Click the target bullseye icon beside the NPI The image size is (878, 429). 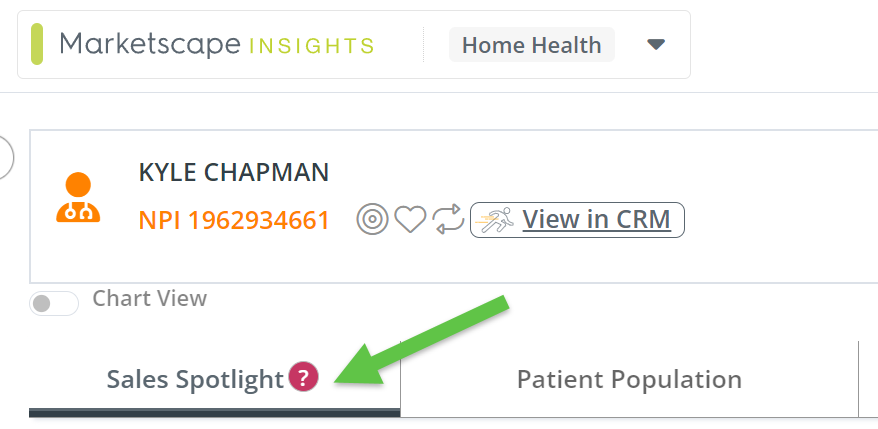point(373,220)
